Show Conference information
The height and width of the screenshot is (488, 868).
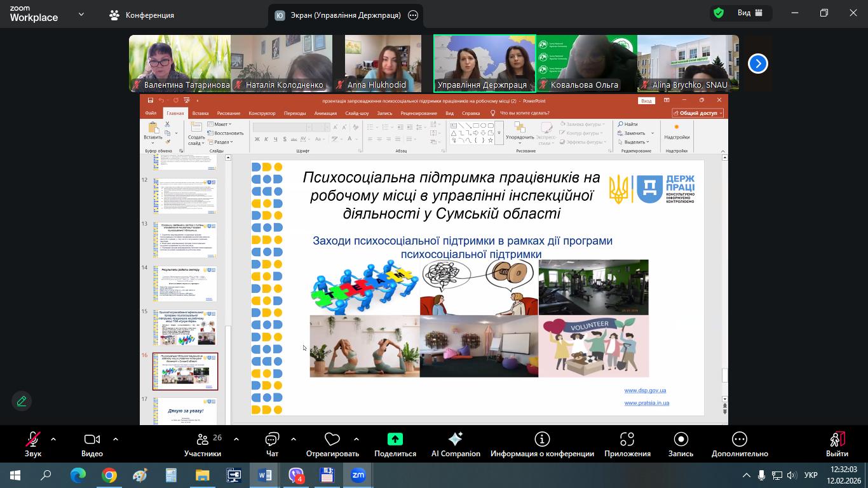coord(541,444)
